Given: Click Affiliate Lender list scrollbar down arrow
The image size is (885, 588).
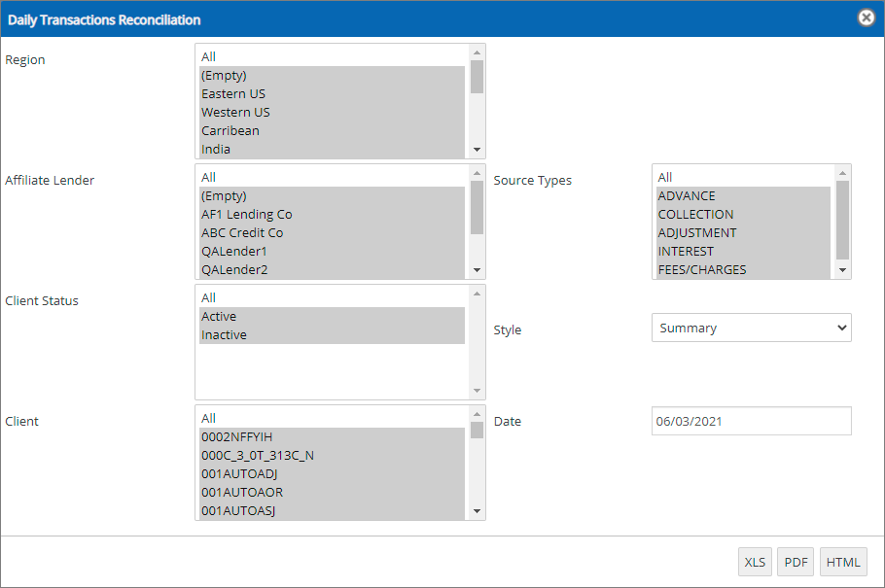Looking at the screenshot, I should [x=477, y=270].
